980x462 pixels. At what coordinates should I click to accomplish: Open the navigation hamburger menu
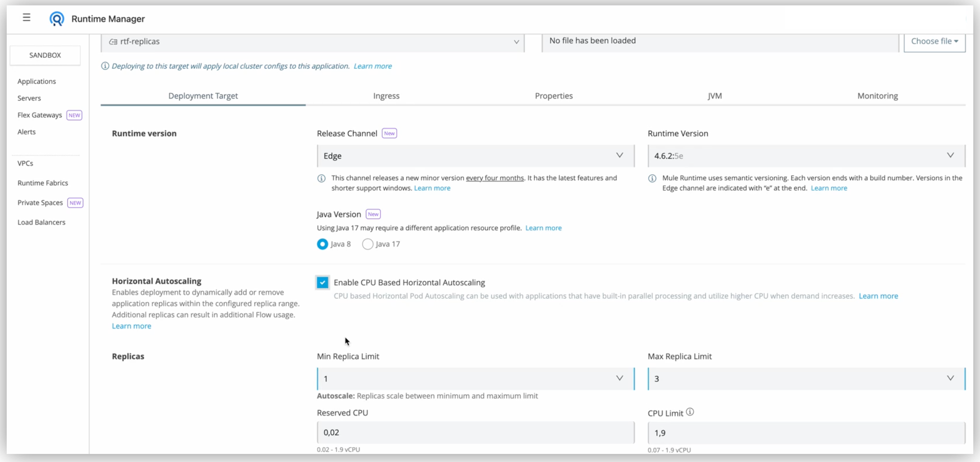[26, 17]
